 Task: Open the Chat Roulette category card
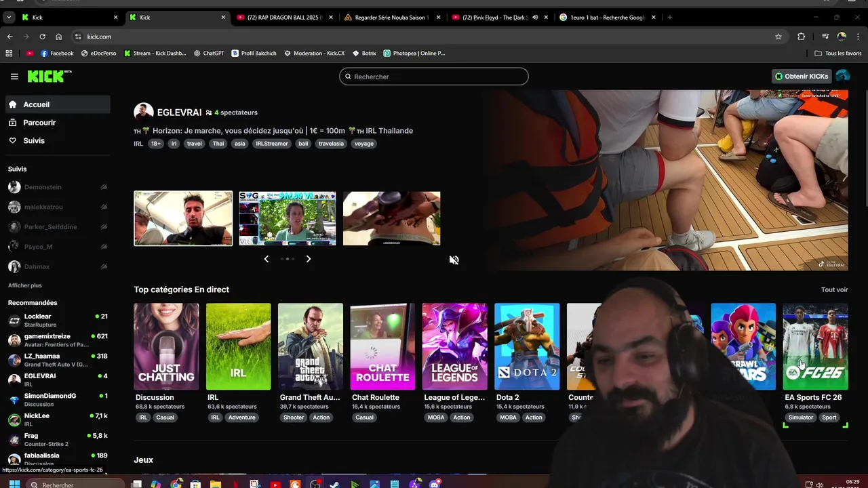pos(382,346)
